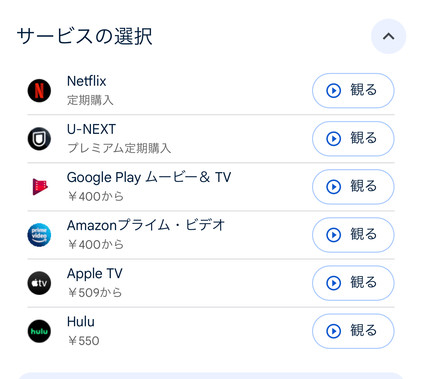Select the Google Play ムービー& TV label
Viewport: 422px width, 379px height.
click(149, 177)
